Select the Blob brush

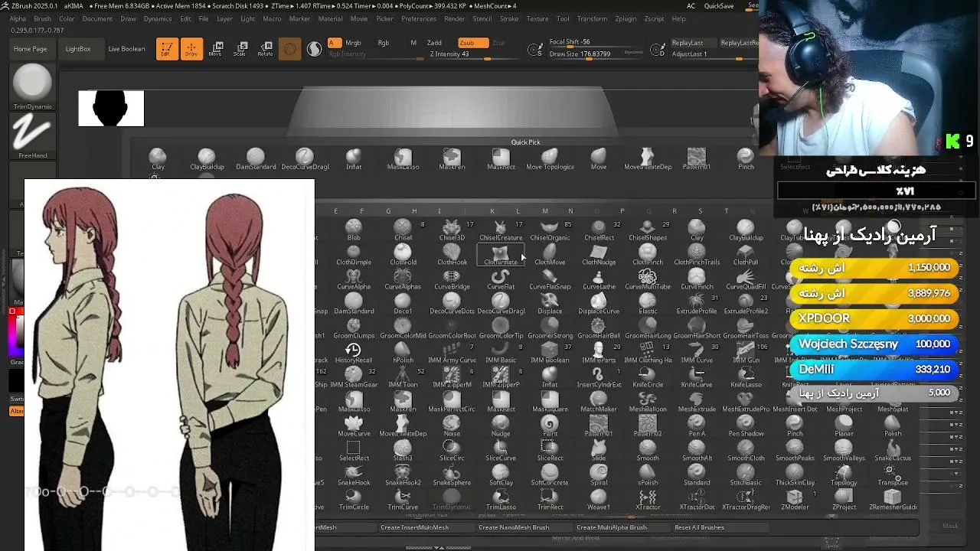point(354,230)
